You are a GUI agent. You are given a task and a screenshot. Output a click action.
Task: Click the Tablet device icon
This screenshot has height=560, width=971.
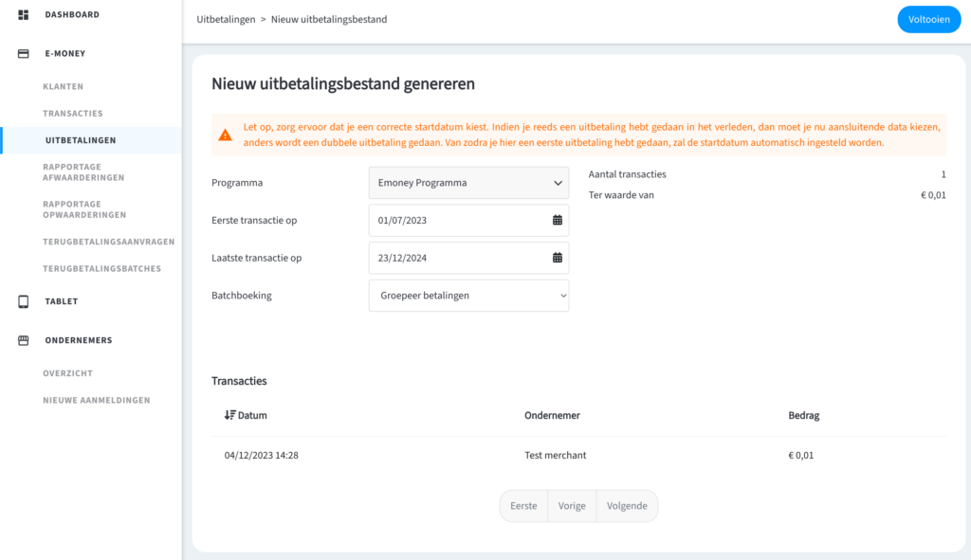pyautogui.click(x=24, y=301)
